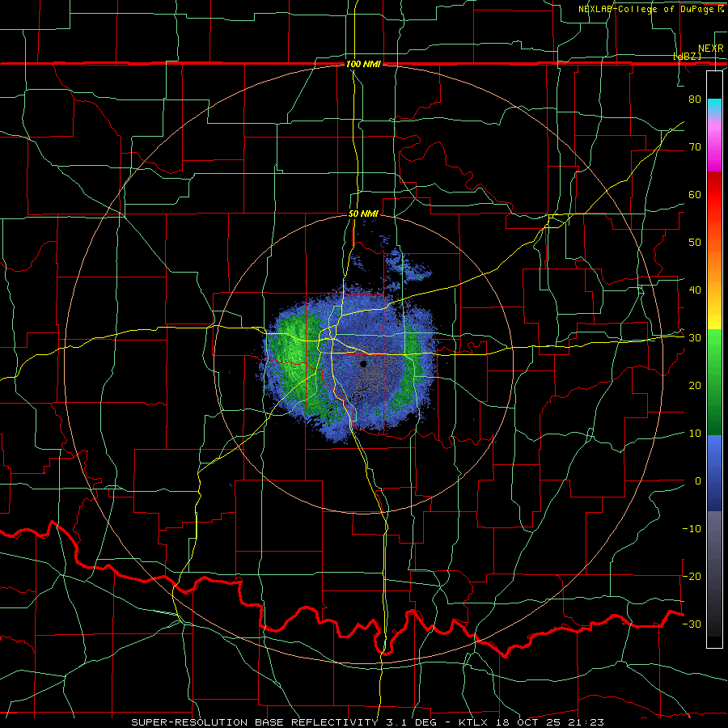The height and width of the screenshot is (728, 728).
Task: Click the 60 value on the dBZ scale
Action: click(695, 194)
